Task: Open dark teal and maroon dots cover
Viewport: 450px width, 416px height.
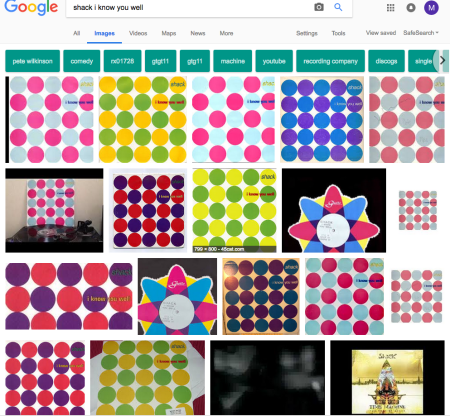Action: coord(261,296)
